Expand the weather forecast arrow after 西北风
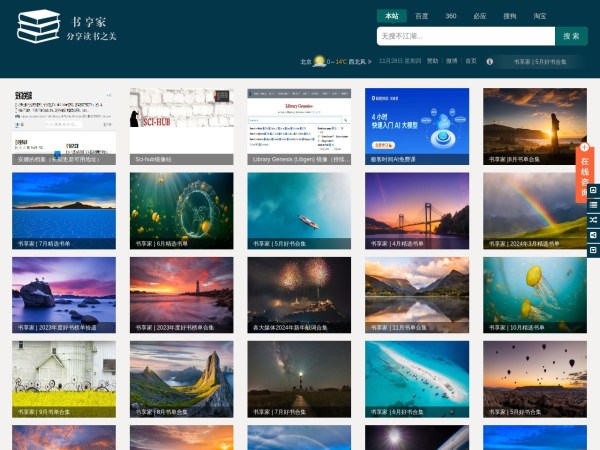Screen dimensions: 600x450 tap(370, 61)
